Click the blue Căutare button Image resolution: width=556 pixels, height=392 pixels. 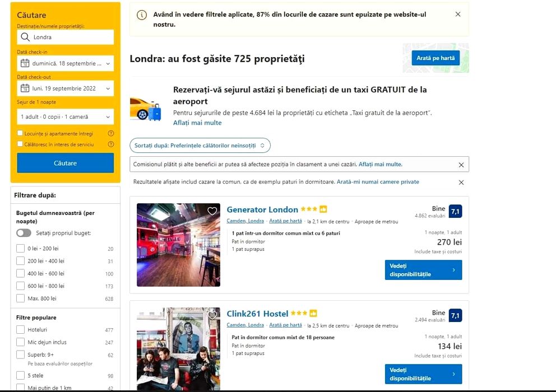pos(65,163)
